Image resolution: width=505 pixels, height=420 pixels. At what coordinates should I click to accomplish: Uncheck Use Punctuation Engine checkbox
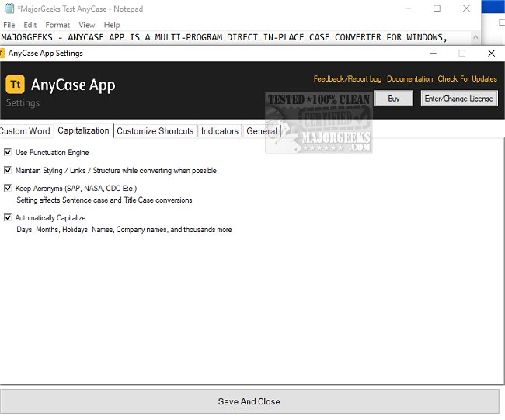coord(8,152)
